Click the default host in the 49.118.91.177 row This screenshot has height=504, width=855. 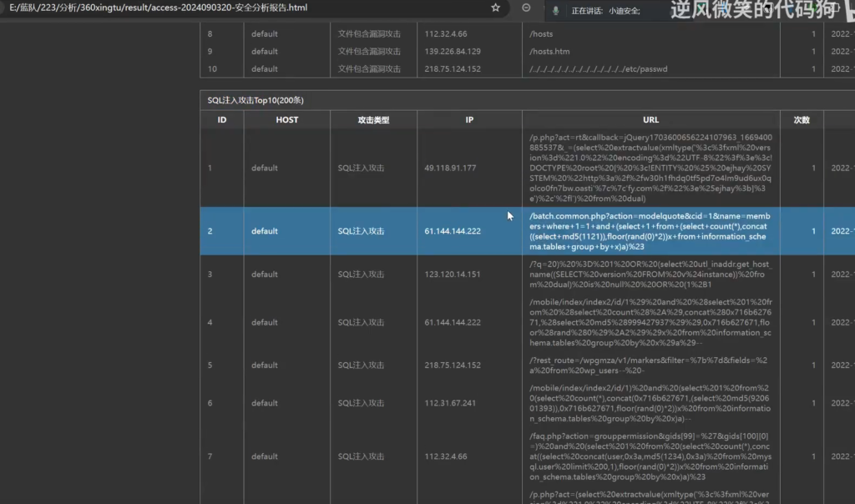click(265, 168)
